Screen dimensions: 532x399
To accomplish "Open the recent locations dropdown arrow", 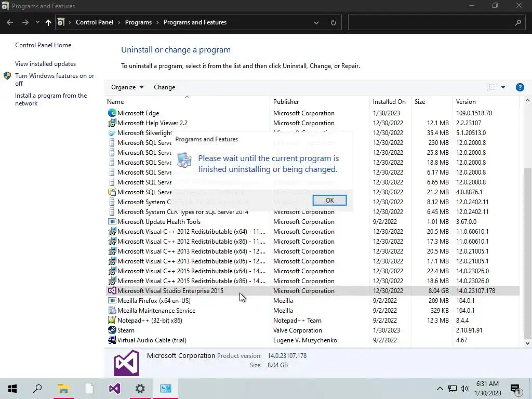I will click(x=37, y=22).
